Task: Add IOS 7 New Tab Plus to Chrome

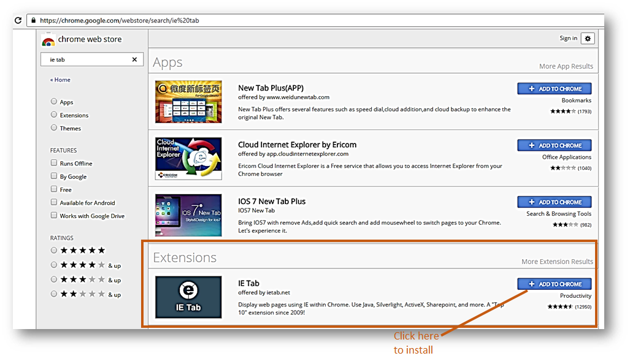Action: point(554,202)
